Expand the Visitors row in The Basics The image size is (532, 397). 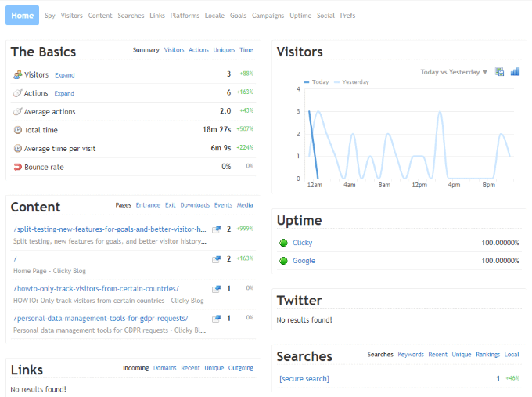65,75
